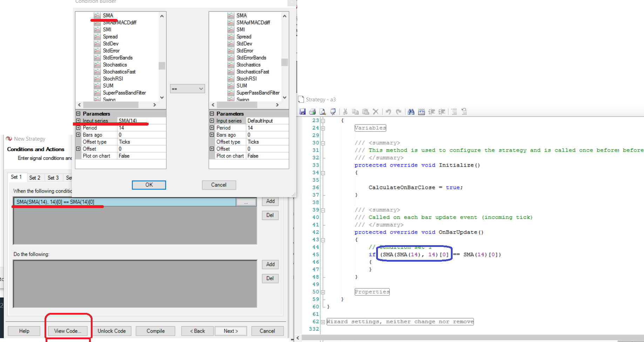Screen dimensions: 644x342
Task: Click the Delete X icon in the code editor toolbar
Action: tap(375, 112)
